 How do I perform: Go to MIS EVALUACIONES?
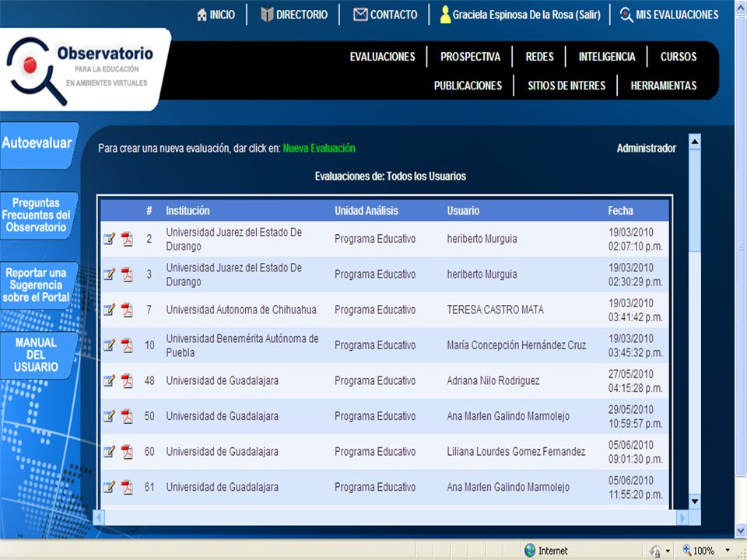(x=677, y=15)
